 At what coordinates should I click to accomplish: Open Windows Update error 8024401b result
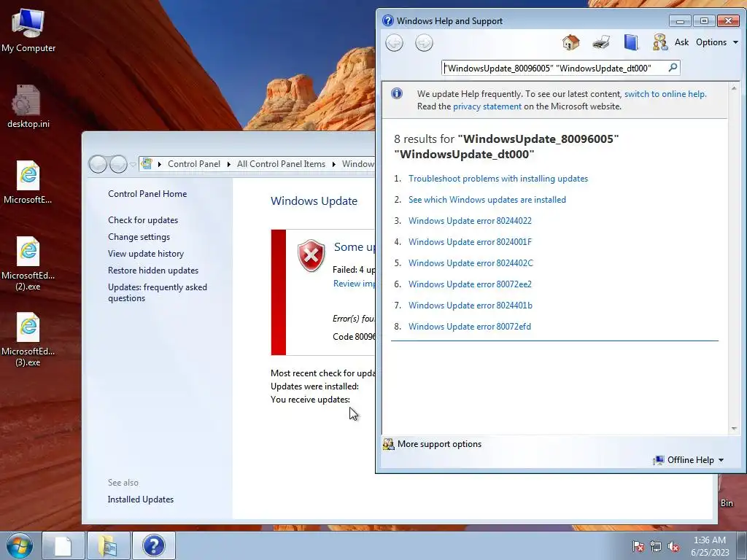tap(471, 306)
